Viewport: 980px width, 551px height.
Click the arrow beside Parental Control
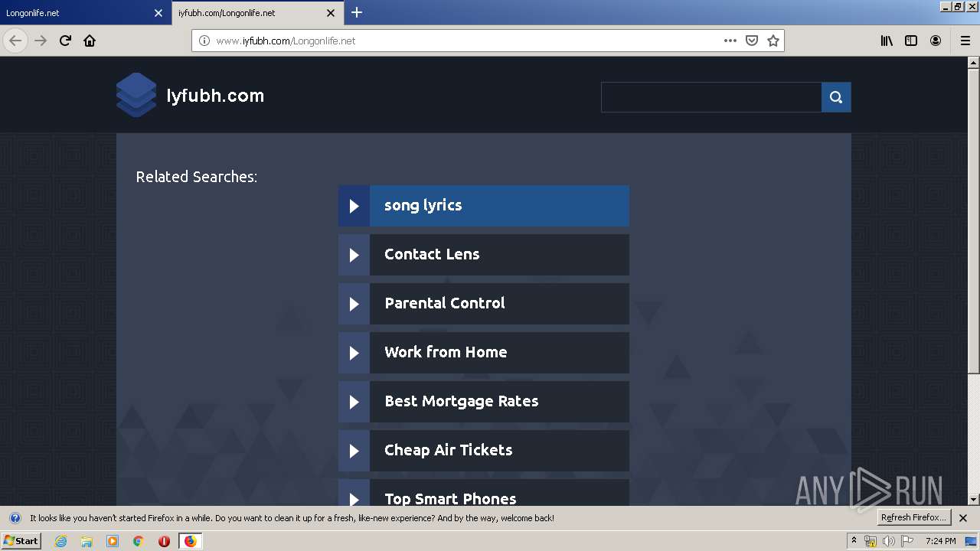[354, 304]
